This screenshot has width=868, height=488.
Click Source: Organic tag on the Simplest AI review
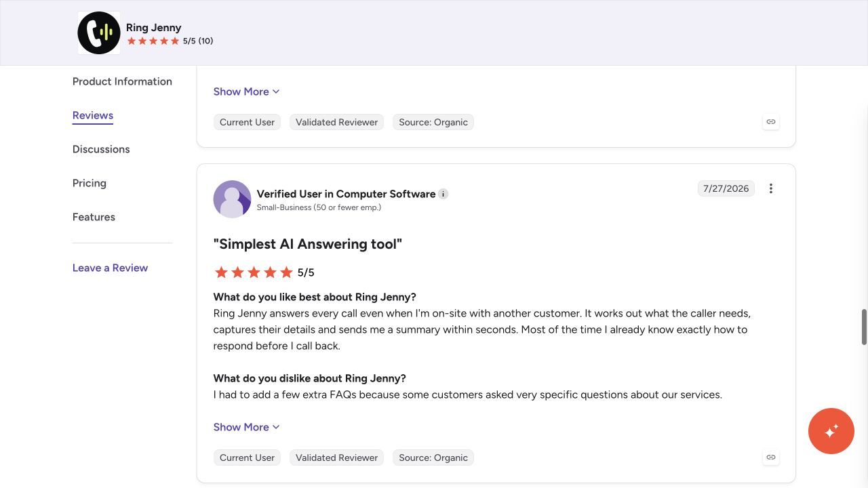pos(433,457)
